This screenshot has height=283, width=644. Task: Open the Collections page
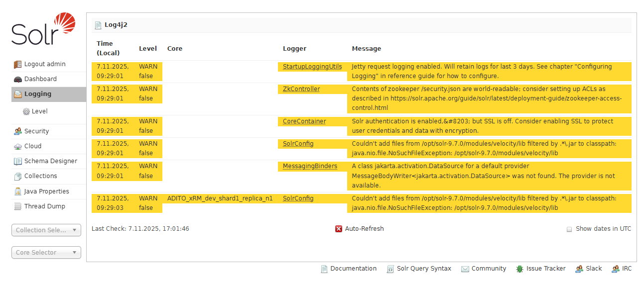tap(49, 176)
